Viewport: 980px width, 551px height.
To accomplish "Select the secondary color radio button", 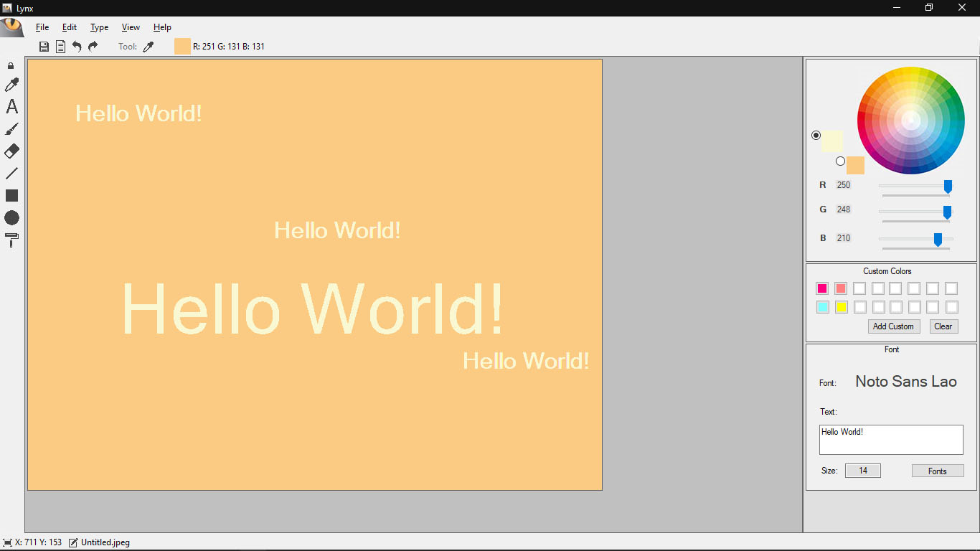I will (840, 161).
